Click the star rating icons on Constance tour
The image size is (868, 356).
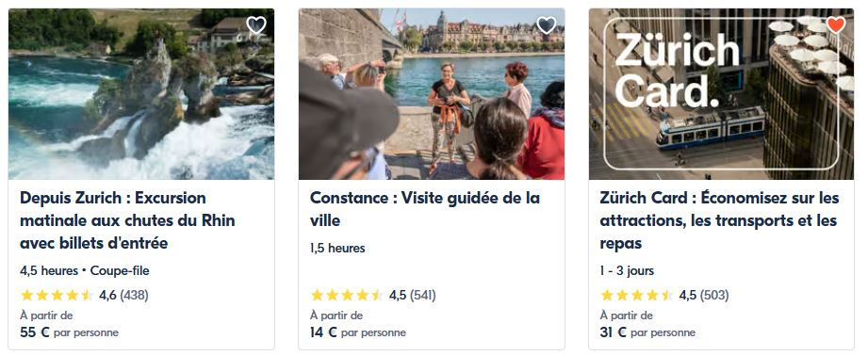(347, 295)
